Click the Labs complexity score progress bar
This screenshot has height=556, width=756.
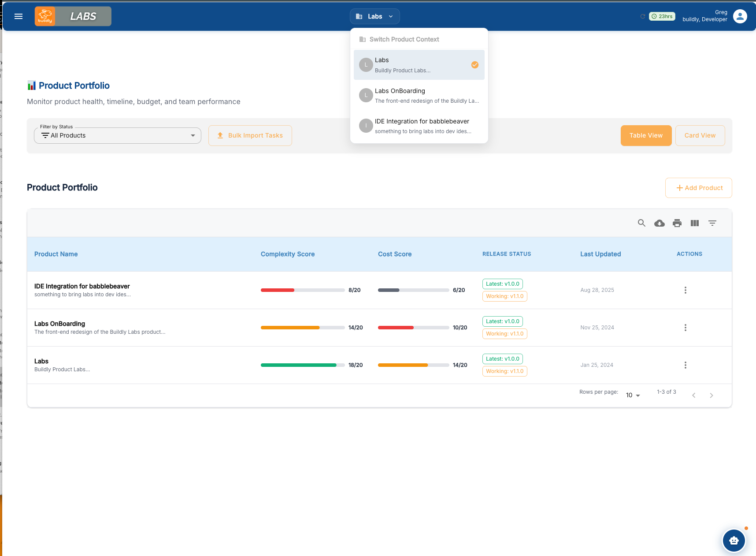tap(302, 365)
